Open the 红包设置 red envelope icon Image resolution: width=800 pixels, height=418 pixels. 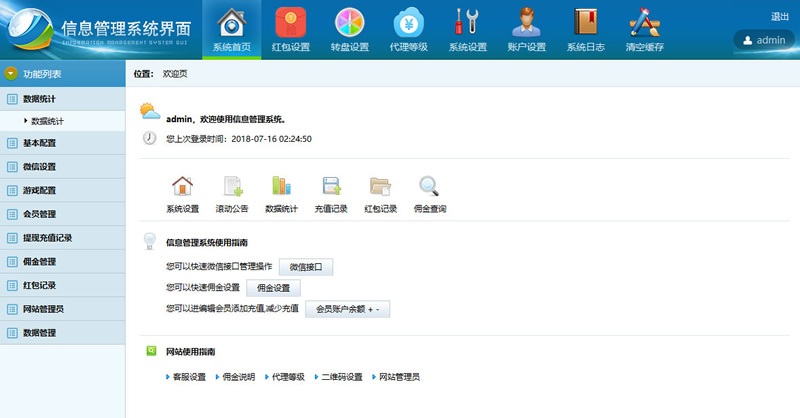click(291, 22)
